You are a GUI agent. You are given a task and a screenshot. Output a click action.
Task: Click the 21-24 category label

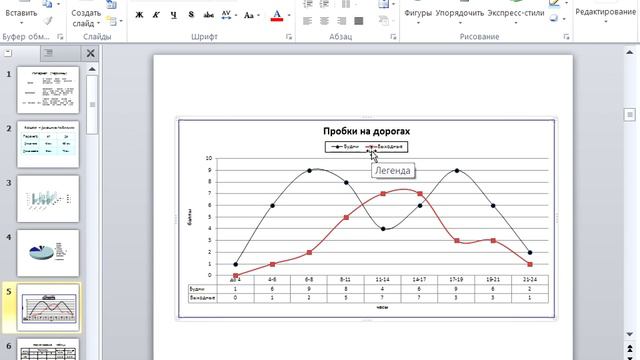point(529,280)
